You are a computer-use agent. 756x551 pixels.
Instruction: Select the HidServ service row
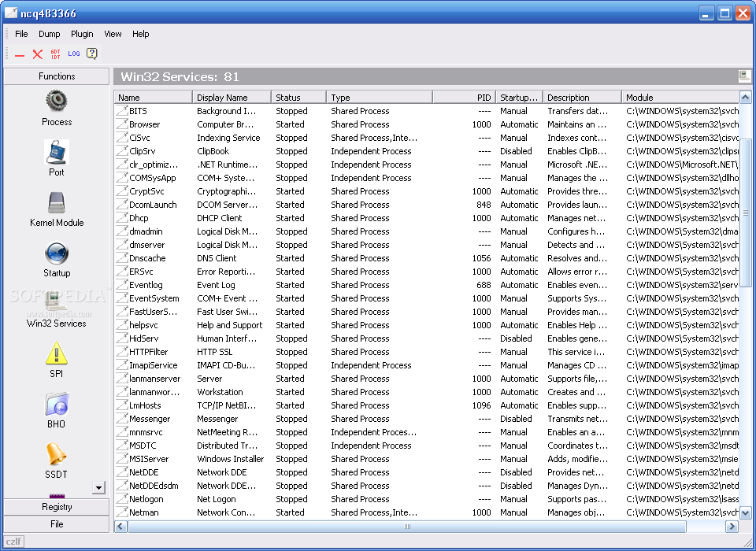pyautogui.click(x=427, y=338)
